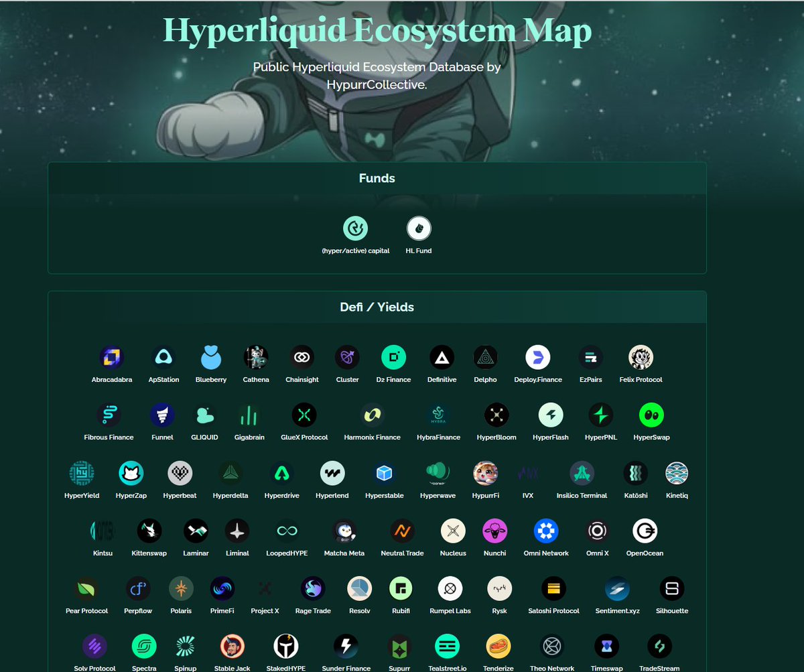The height and width of the screenshot is (672, 804).
Task: Open the Nucleus project icon
Action: click(453, 531)
